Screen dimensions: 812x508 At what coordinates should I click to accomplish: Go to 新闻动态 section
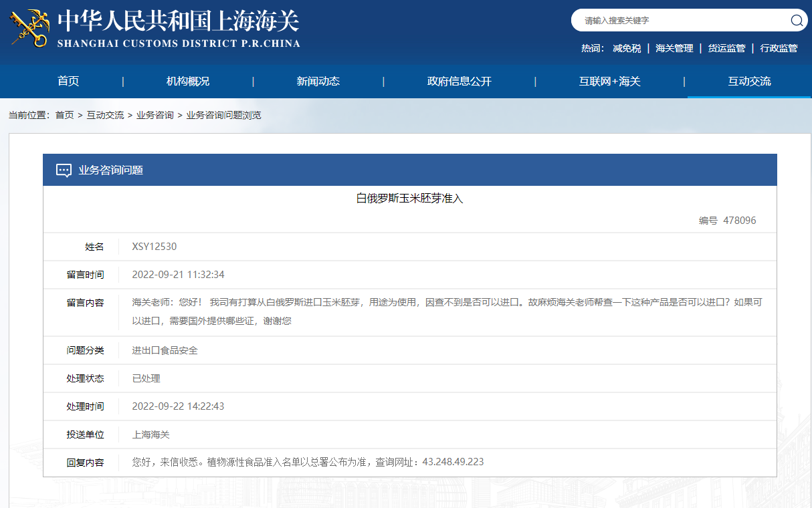[318, 82]
